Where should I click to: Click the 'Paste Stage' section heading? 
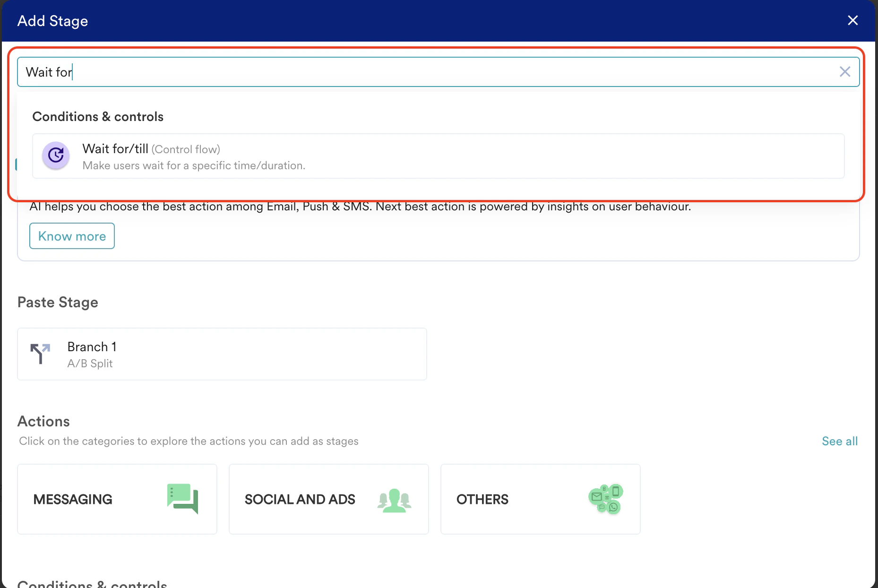pos(58,303)
